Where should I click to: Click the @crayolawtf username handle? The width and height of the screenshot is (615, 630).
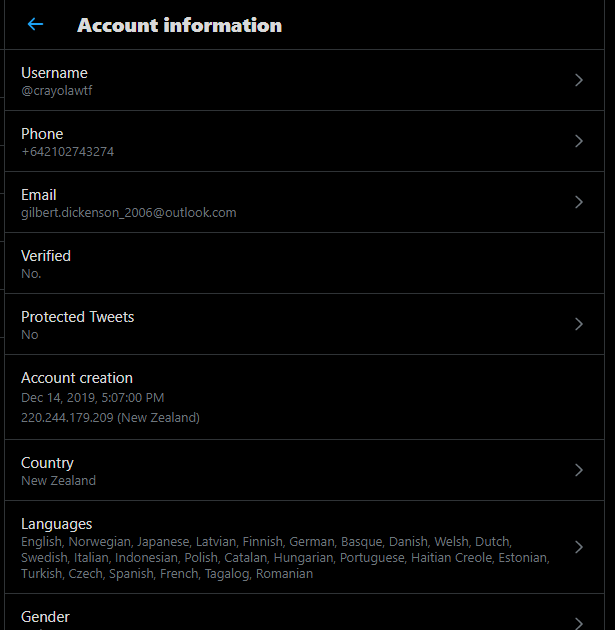[x=57, y=91]
